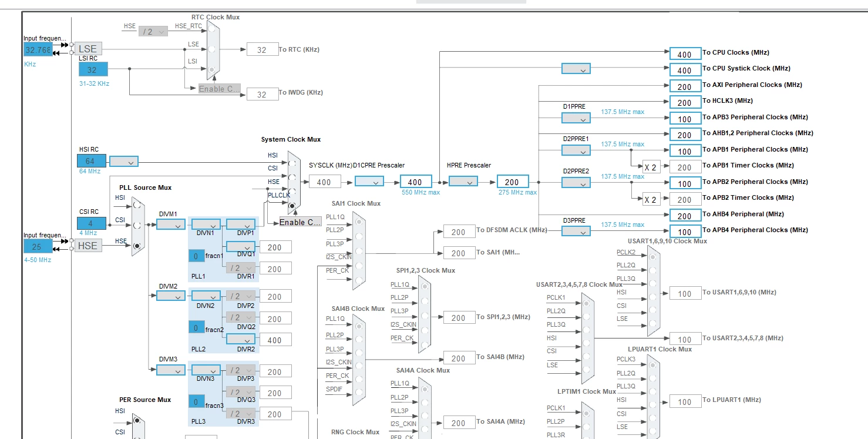Screen dimensions: 868x439
Task: Click Enable CSS button below RTC Clock Mux
Action: [219, 89]
